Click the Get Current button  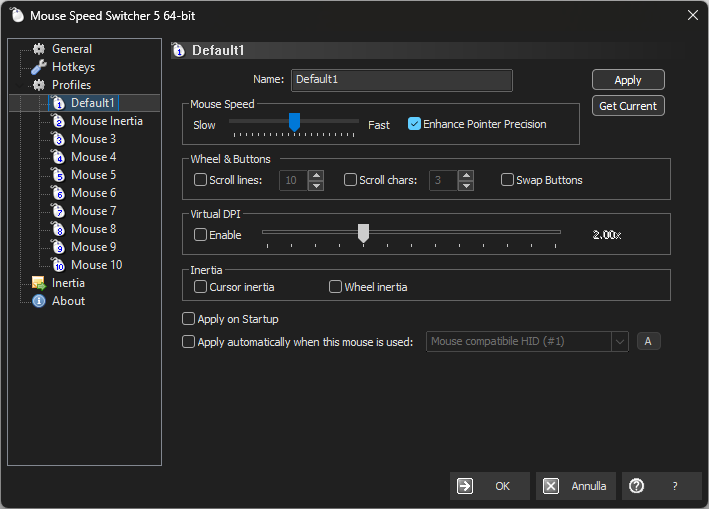(x=628, y=106)
